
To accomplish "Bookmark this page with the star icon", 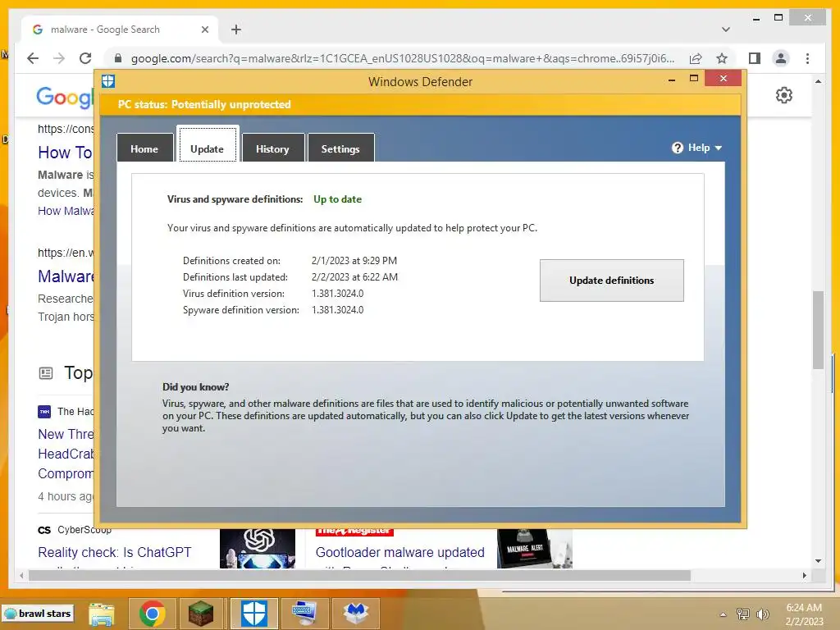I will [722, 58].
